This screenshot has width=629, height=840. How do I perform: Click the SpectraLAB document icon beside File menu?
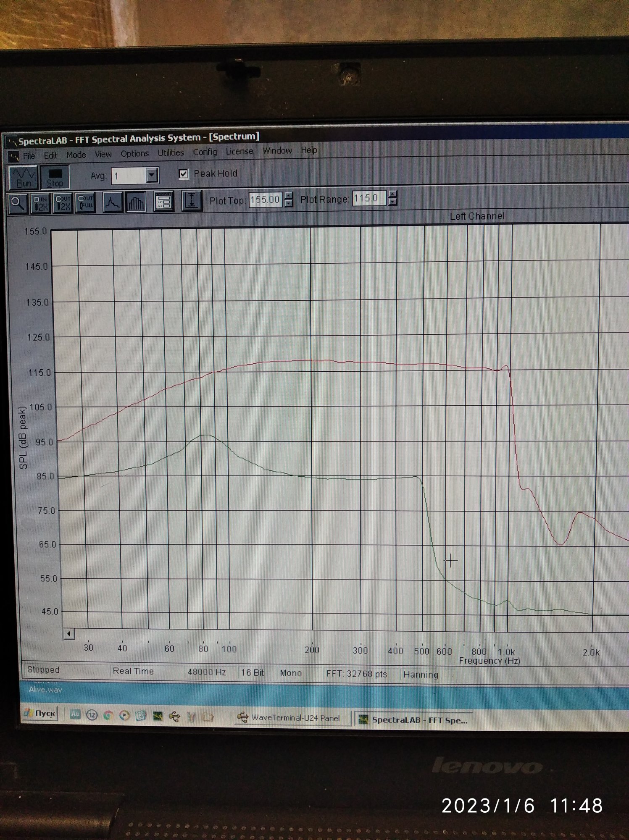coord(14,156)
